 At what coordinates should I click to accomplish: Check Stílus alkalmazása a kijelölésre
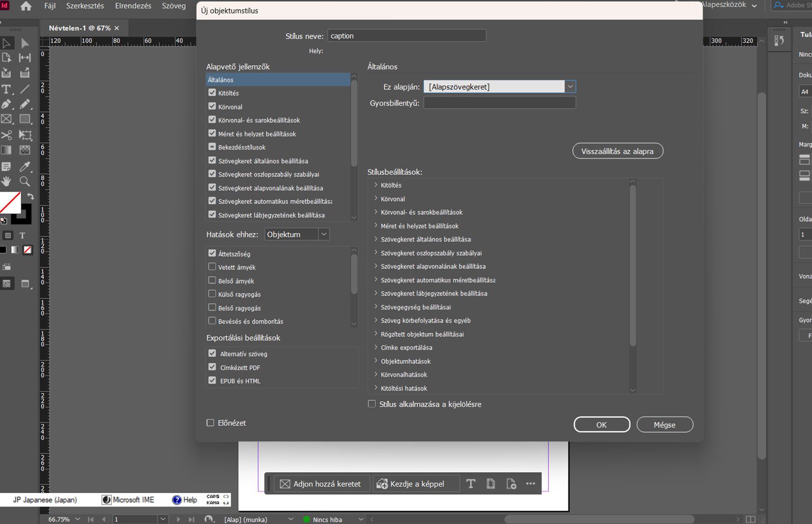[372, 404]
